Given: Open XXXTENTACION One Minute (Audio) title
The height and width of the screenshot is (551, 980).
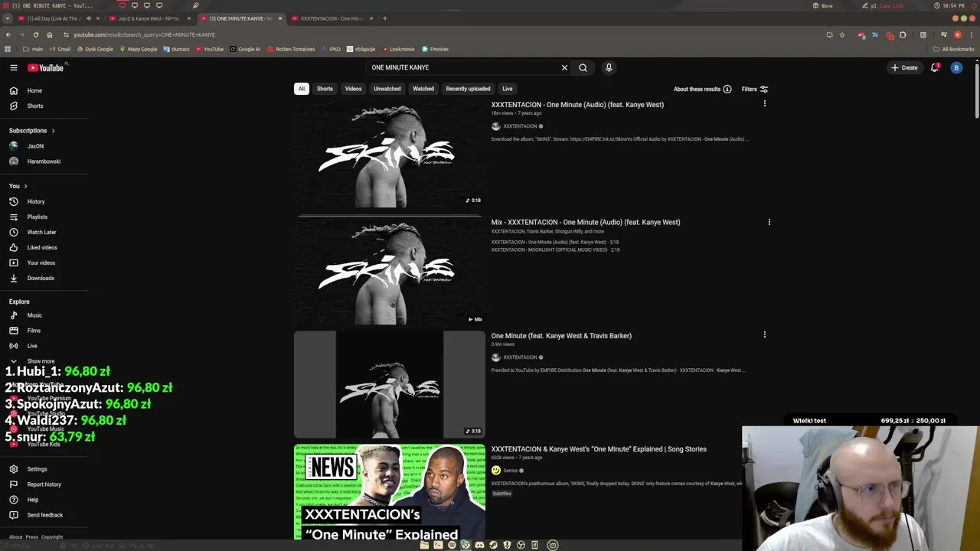Looking at the screenshot, I should (577, 105).
